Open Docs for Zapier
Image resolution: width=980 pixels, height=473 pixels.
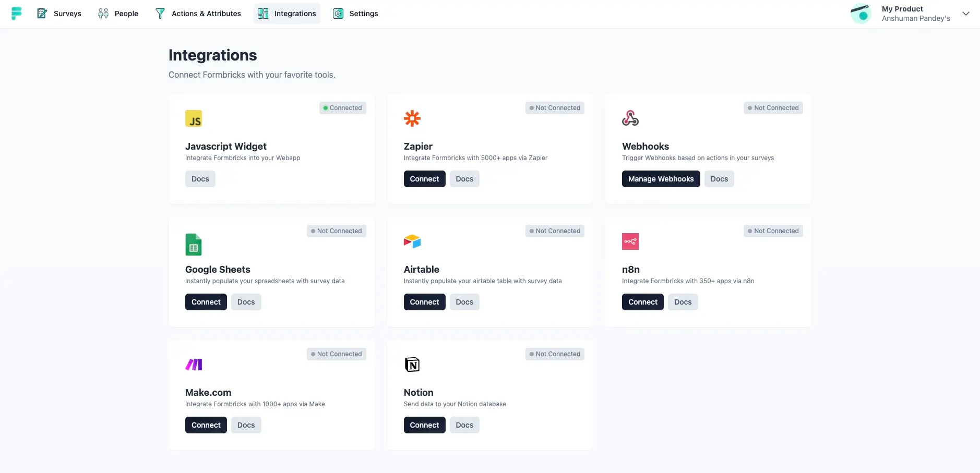tap(464, 179)
